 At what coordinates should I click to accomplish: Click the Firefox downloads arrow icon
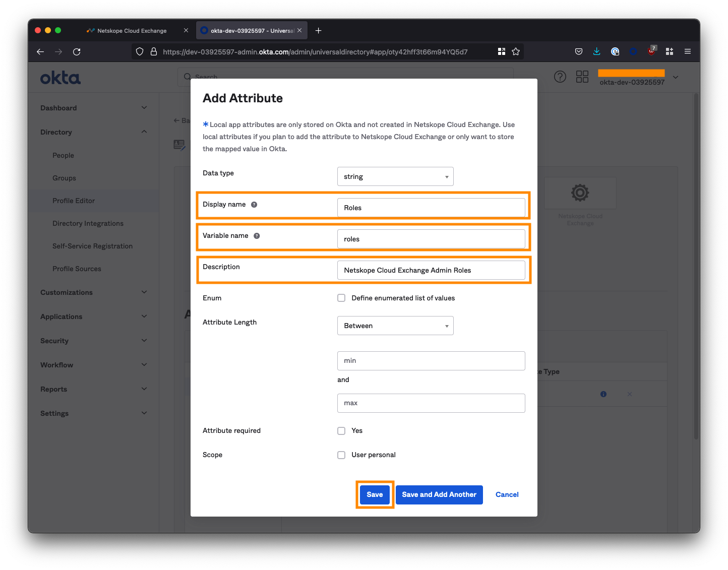pyautogui.click(x=596, y=51)
